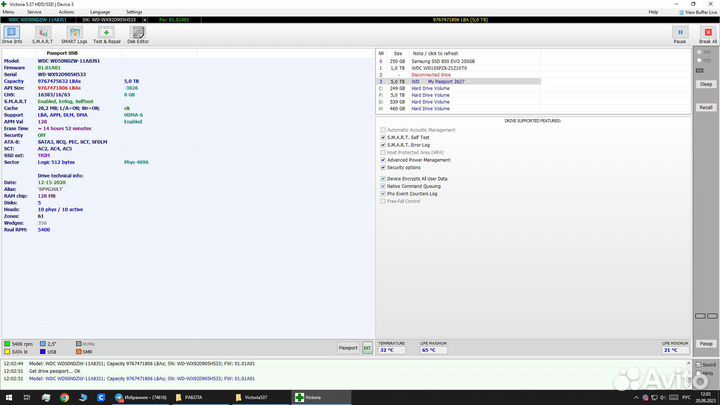Open the Actions menu
Viewport: 720px width, 405px height.
(x=67, y=12)
